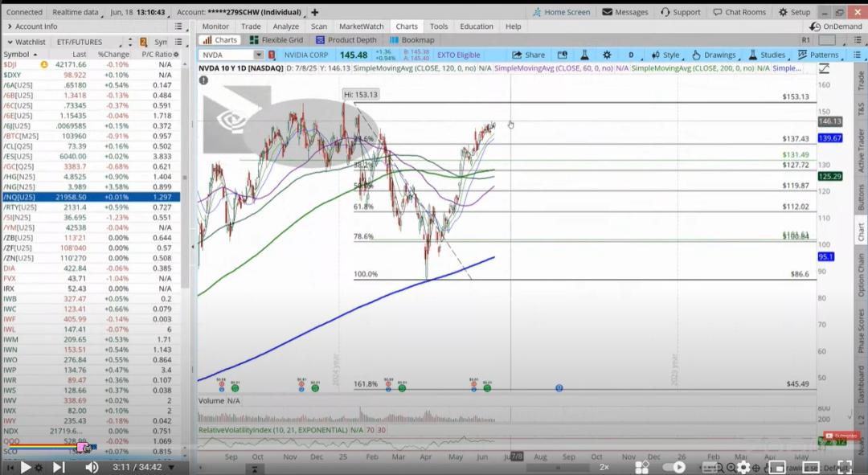Mute the video volume
868x475 pixels.
[x=92, y=467]
